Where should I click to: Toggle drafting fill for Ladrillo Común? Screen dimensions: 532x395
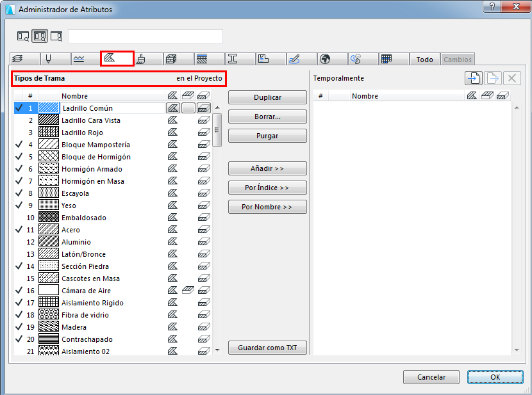point(173,108)
